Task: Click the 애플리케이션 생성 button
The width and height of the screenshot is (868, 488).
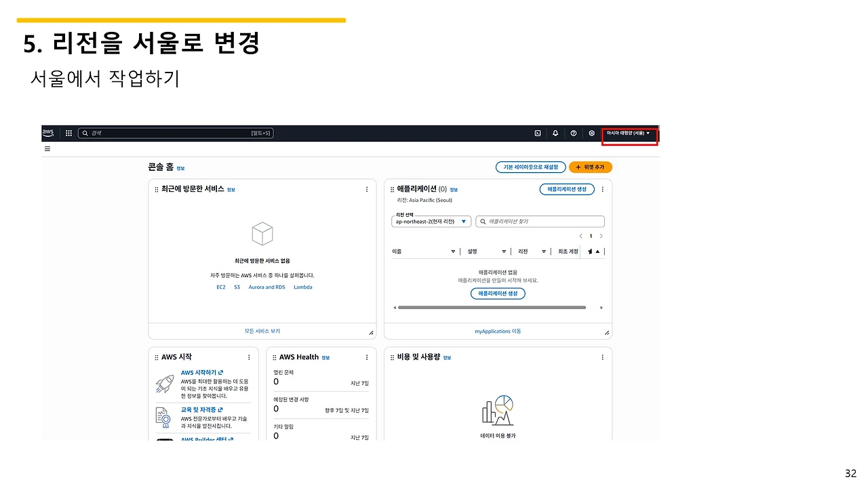Action: coord(567,189)
